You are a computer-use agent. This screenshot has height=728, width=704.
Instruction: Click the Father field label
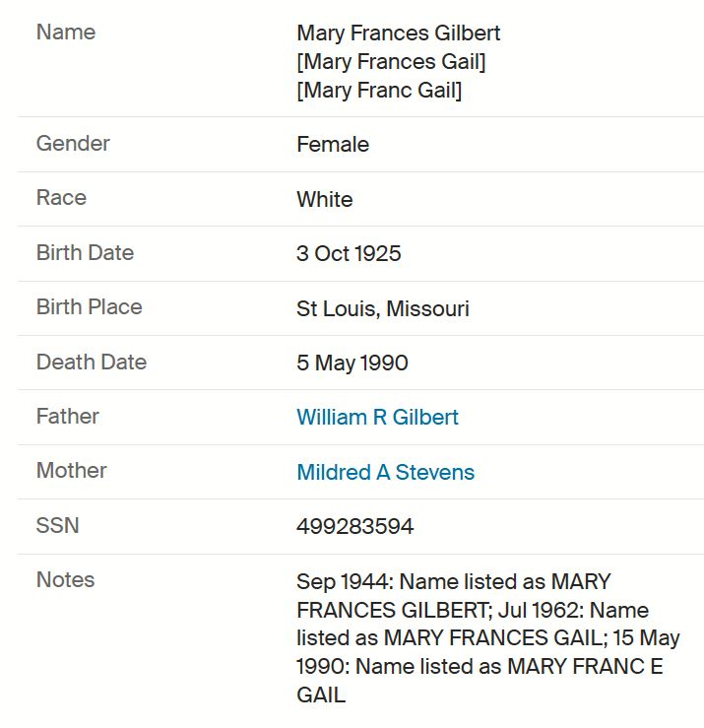68,416
